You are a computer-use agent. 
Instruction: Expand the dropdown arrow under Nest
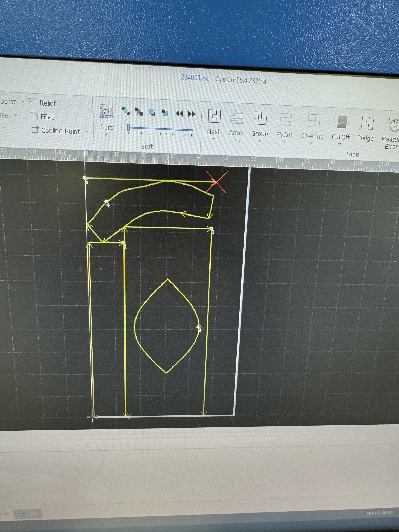[x=213, y=139]
